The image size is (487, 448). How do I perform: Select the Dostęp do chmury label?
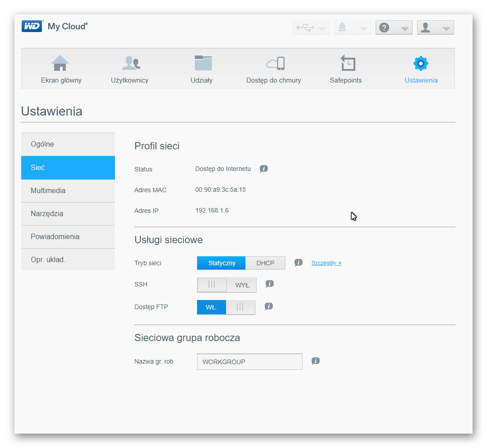click(274, 80)
